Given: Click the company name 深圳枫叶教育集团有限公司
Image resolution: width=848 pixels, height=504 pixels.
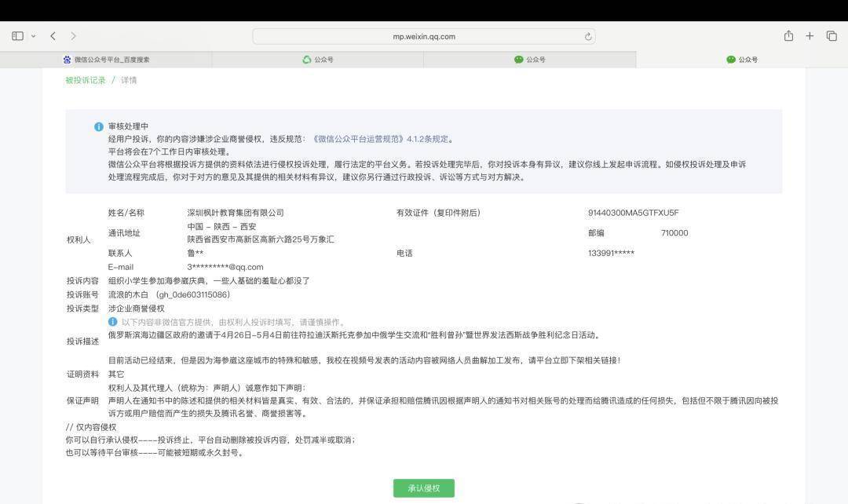Looking at the screenshot, I should [x=236, y=213].
